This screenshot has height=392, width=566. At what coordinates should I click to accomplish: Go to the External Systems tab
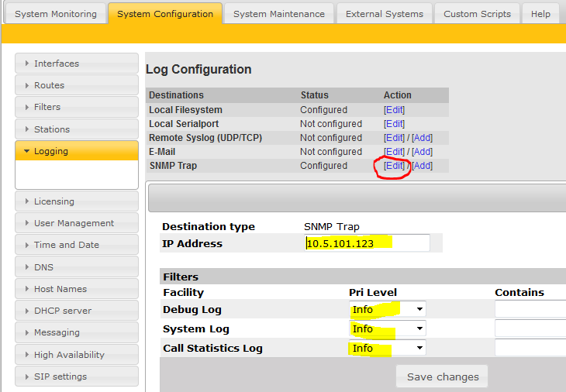(385, 14)
